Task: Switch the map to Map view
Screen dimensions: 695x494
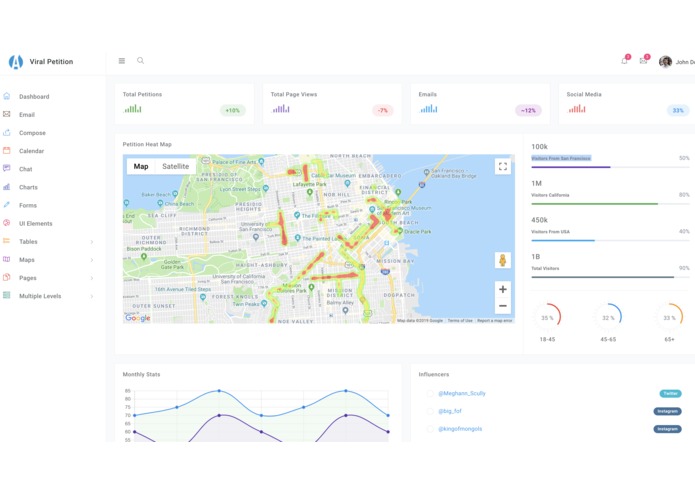Action: pyautogui.click(x=141, y=167)
